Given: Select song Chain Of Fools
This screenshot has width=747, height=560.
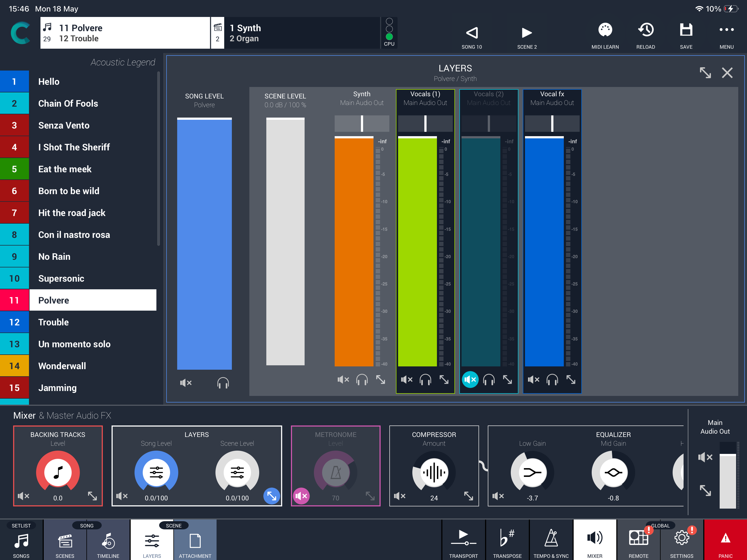Looking at the screenshot, I should 78,103.
